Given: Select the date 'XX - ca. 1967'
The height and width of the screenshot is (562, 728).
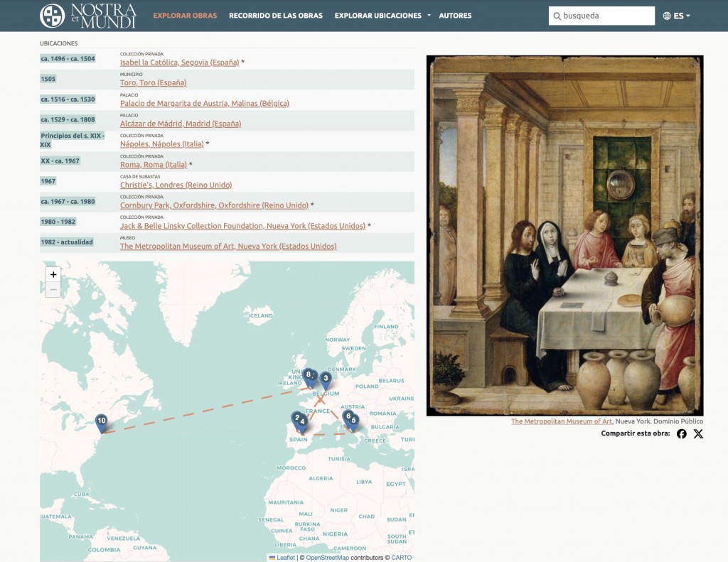Looking at the screenshot, I should (x=60, y=161).
